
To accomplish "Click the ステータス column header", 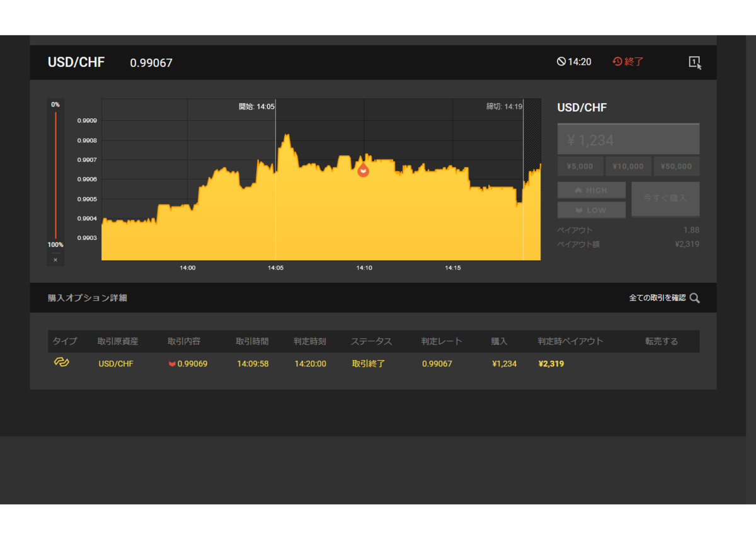I will coord(371,341).
